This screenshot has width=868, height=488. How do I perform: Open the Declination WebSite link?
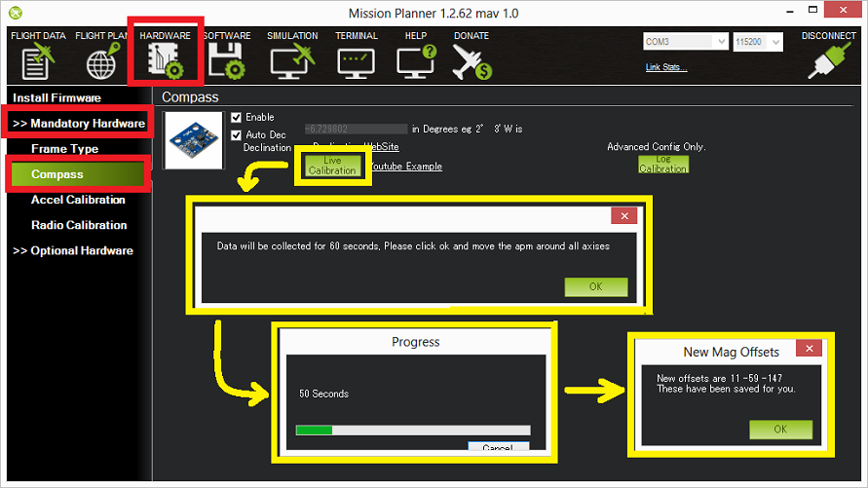356,147
